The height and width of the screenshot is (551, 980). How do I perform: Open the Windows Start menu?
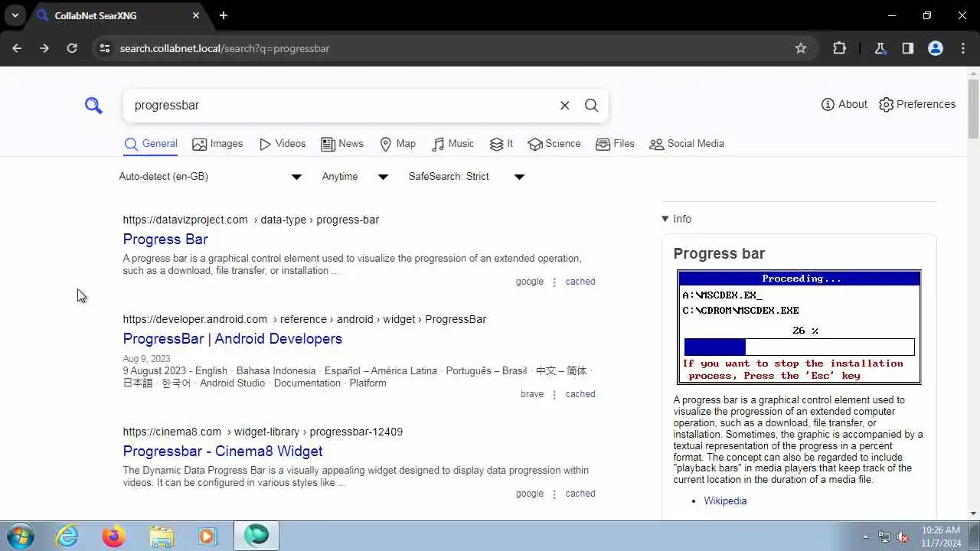[x=19, y=536]
